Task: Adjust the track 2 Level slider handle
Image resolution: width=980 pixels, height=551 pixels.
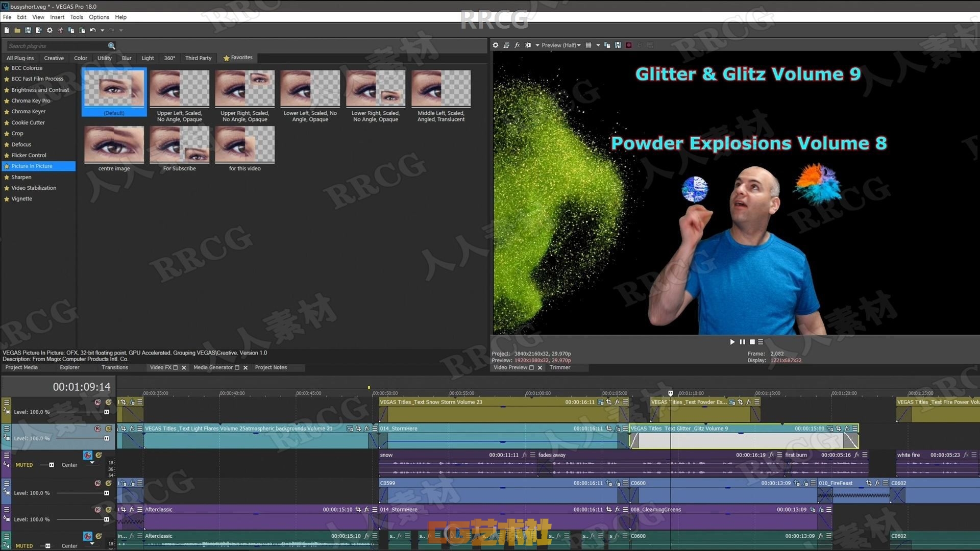Action: click(106, 412)
